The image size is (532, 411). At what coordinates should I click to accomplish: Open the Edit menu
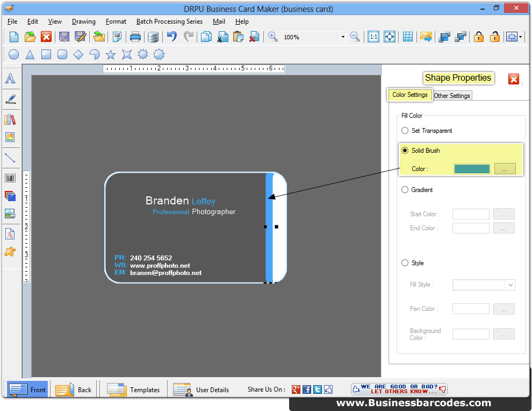[x=33, y=22]
